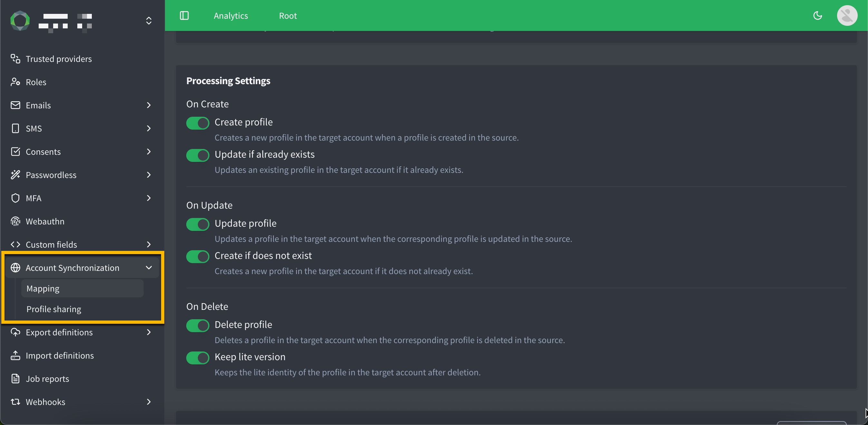Open the user avatar menu

click(x=847, y=15)
